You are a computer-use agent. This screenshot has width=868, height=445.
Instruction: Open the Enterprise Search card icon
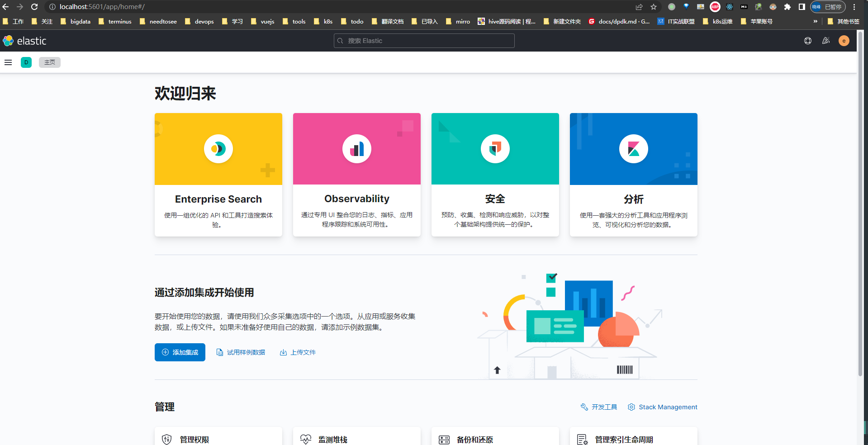coord(218,149)
